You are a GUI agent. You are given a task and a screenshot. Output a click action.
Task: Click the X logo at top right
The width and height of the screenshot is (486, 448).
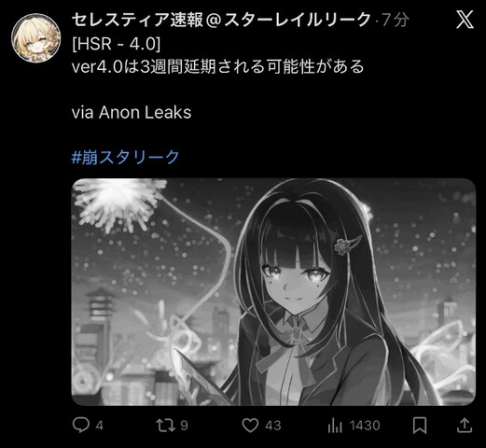pyautogui.click(x=465, y=20)
